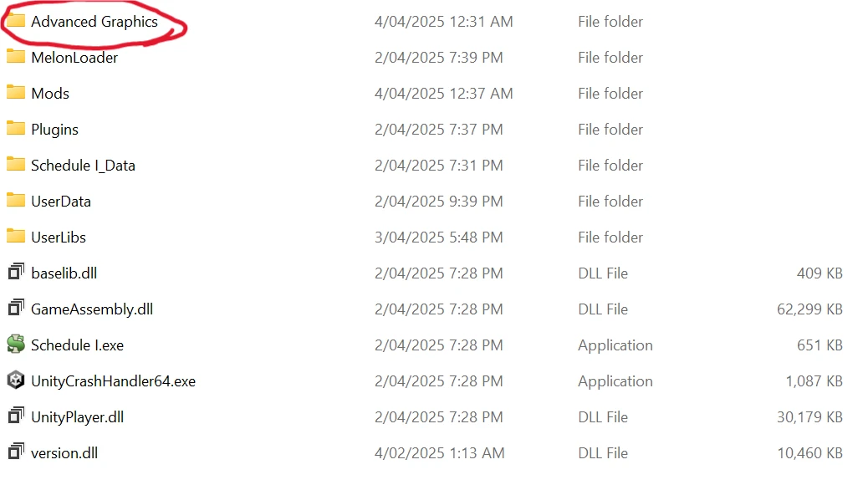Viewport: 868px width, 480px height.
Task: Click the GameAssembly.dll file icon
Action: 16,308
